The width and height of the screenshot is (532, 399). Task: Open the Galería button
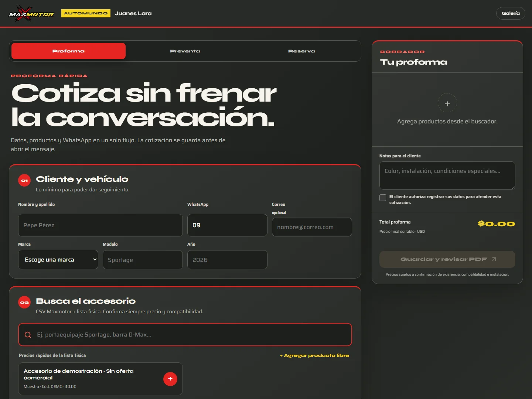coord(511,13)
